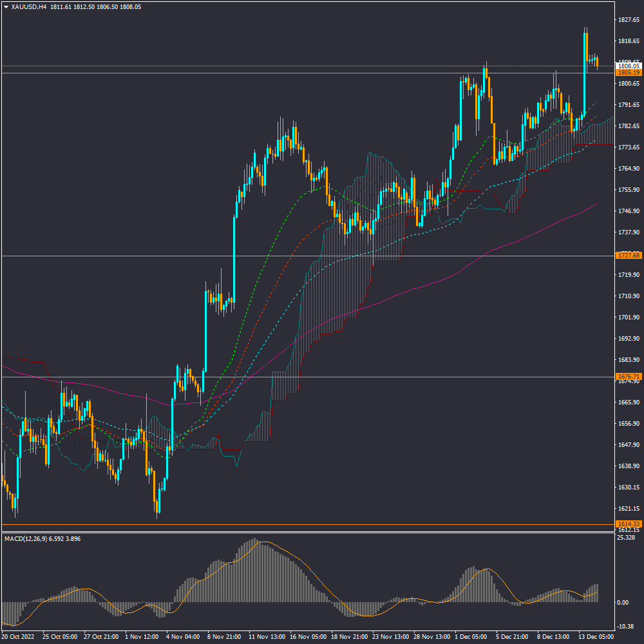Click the 0.00 value on MACD scale
The image size is (644, 644).
click(623, 603)
